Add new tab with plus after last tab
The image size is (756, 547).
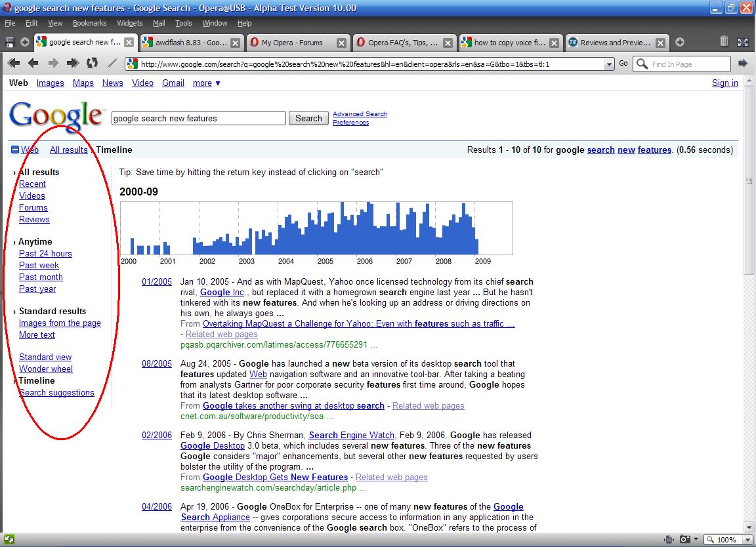coord(680,43)
